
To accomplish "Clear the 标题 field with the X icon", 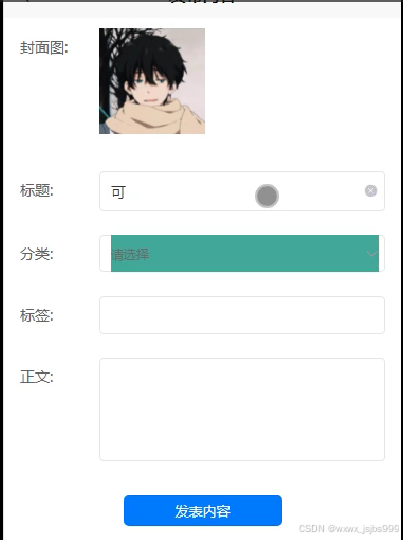I will click(371, 191).
